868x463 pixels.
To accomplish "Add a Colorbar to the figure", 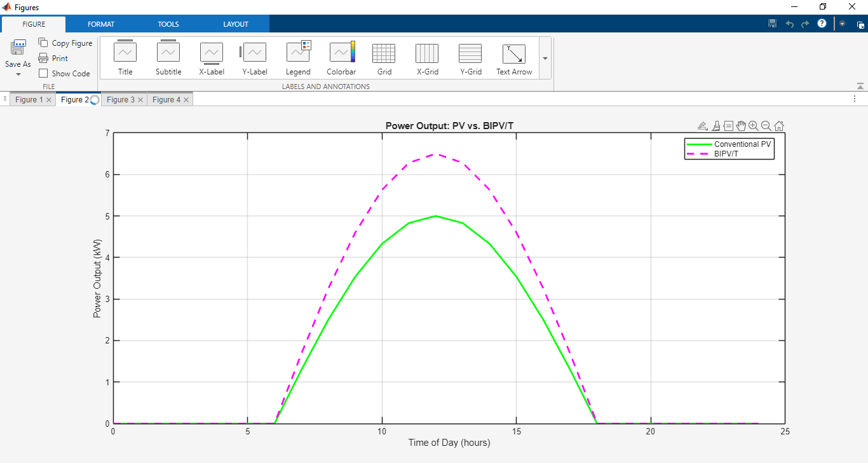I will pos(341,58).
